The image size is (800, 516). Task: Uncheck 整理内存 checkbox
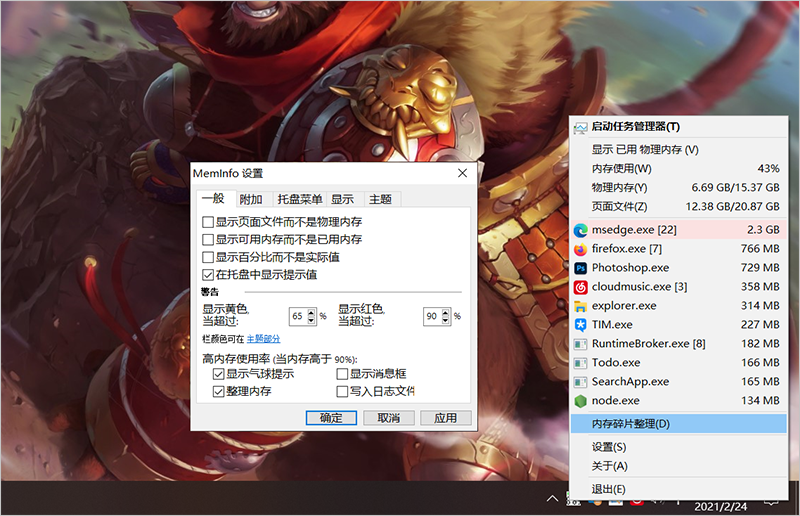point(218,391)
